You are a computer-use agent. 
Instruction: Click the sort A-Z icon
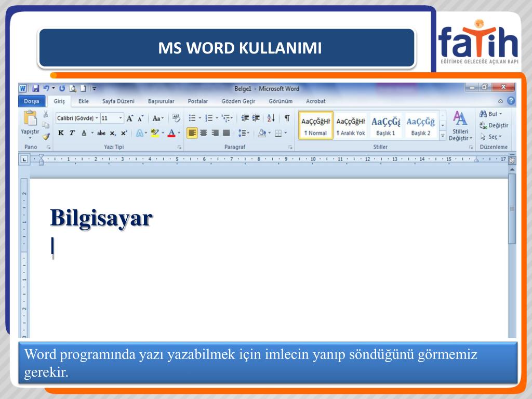tap(271, 118)
